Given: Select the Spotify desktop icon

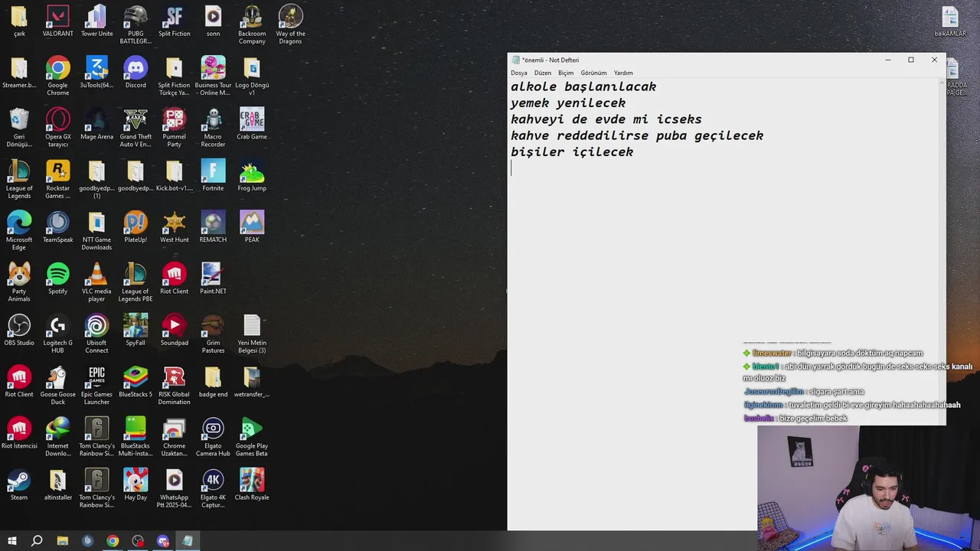Looking at the screenshot, I should (57, 279).
